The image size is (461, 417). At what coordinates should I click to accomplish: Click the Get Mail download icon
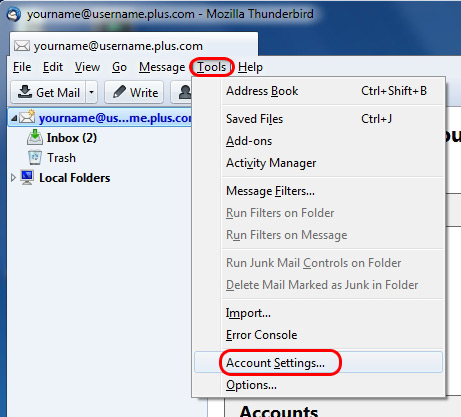click(x=25, y=92)
